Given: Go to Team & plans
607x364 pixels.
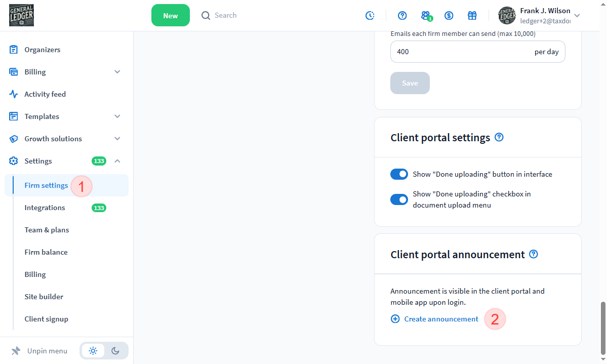Looking at the screenshot, I should 47,230.
